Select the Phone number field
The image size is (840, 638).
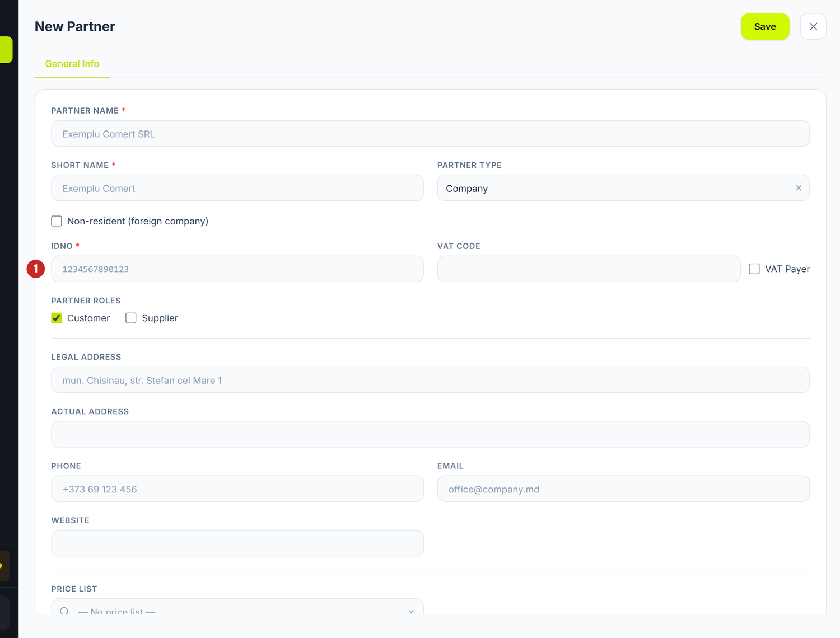[x=237, y=489]
